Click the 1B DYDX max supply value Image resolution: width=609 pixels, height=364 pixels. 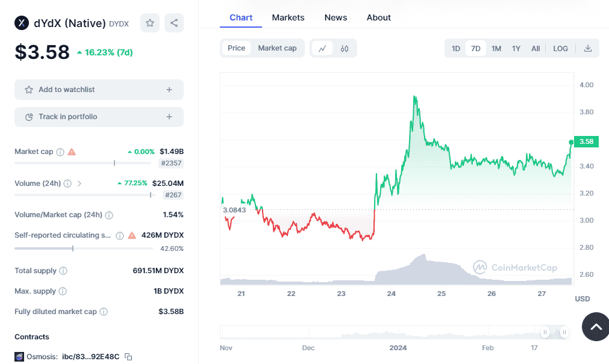169,291
